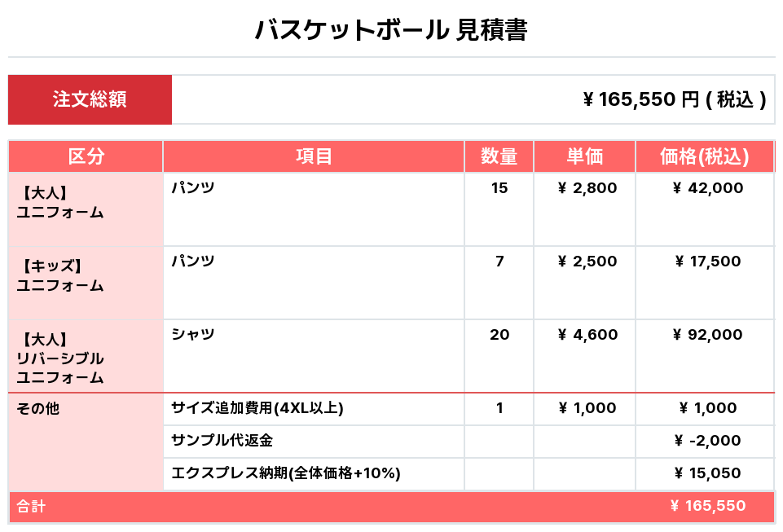783x532 pixels.
Task: Select the サンプル代返金 row item
Action: [x=222, y=441]
